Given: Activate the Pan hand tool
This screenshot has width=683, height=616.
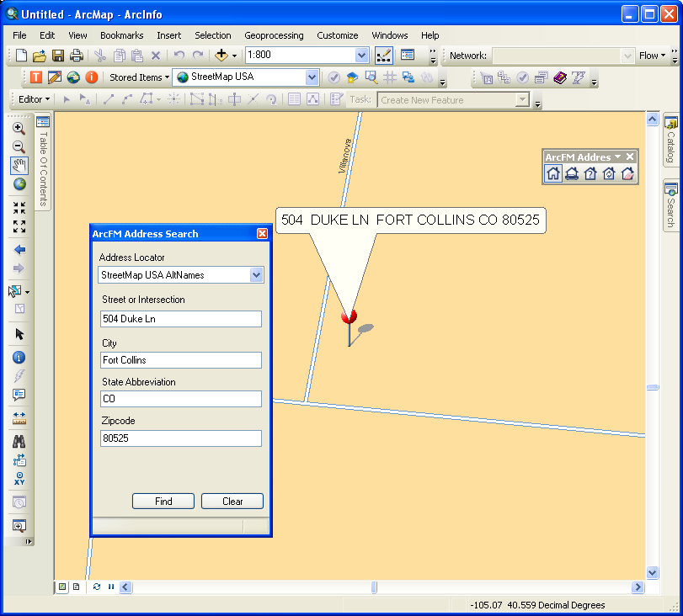Looking at the screenshot, I should pos(19,166).
